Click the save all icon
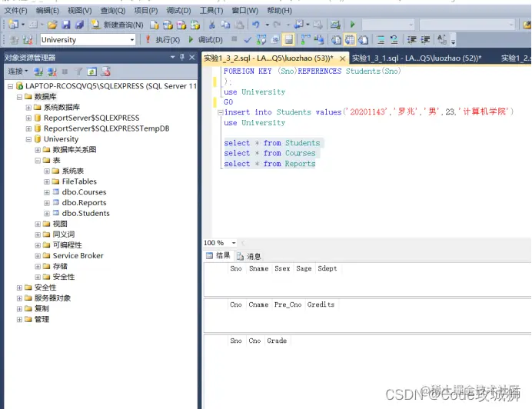532x409 pixels. click(x=79, y=25)
